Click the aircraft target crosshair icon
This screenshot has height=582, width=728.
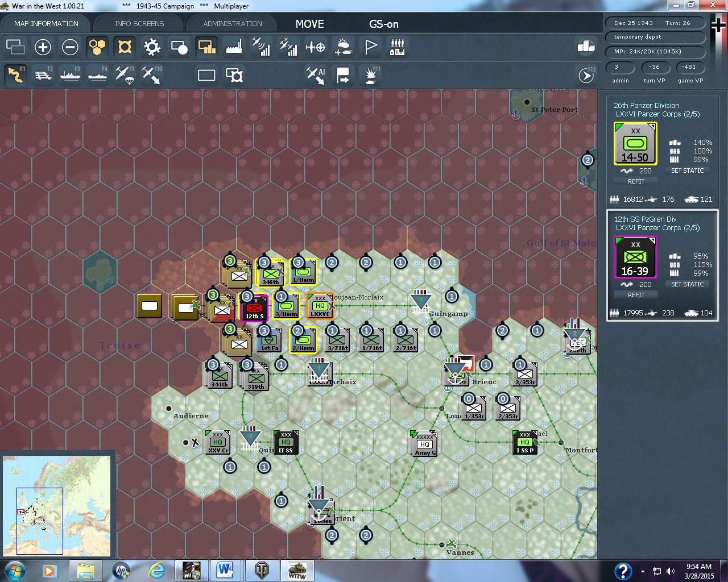tap(316, 47)
